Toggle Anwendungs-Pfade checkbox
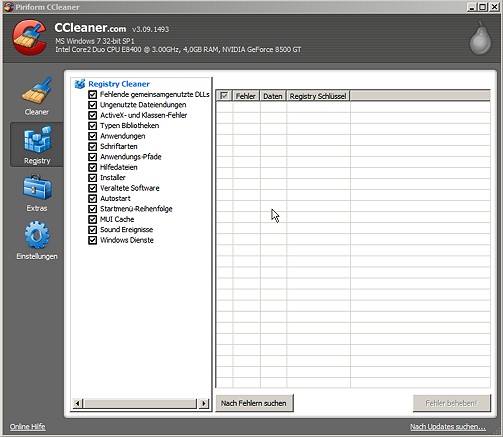503x437 pixels. point(92,157)
